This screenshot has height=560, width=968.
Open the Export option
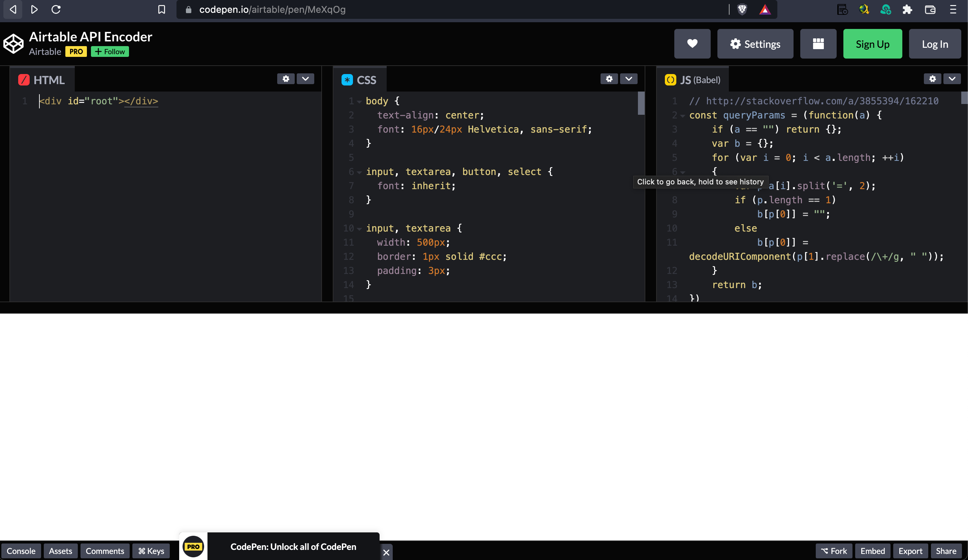point(910,551)
